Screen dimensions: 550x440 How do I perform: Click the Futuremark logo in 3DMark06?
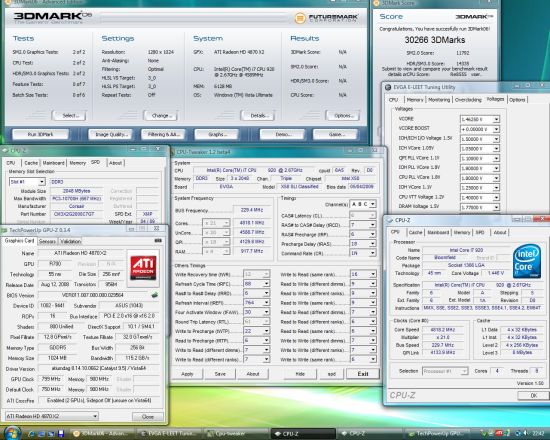point(326,18)
